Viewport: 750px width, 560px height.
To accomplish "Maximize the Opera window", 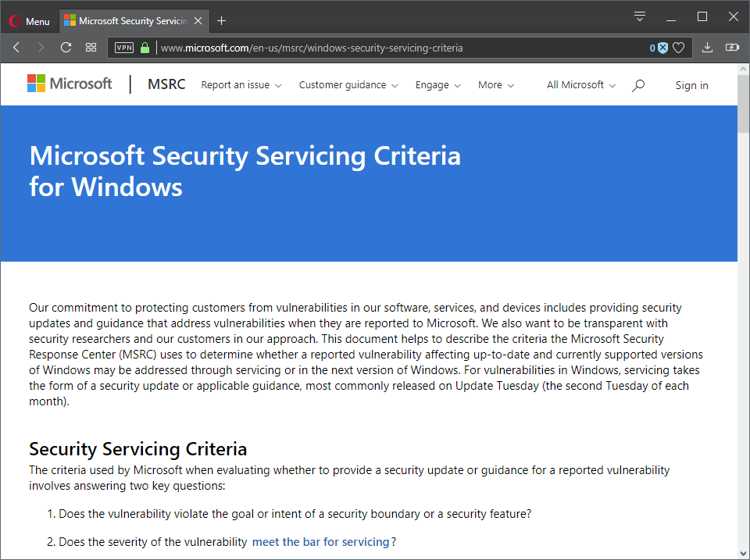I will (x=702, y=16).
